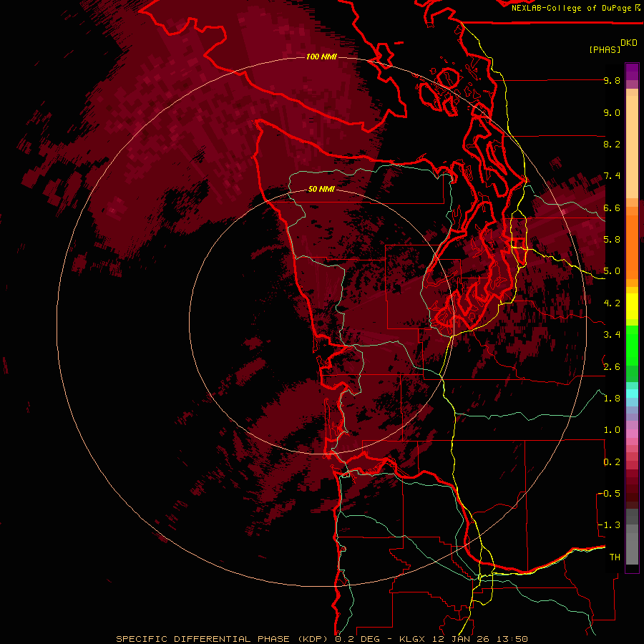Click the 9.8 color scale value
This screenshot has height=644, width=644.
pyautogui.click(x=612, y=80)
